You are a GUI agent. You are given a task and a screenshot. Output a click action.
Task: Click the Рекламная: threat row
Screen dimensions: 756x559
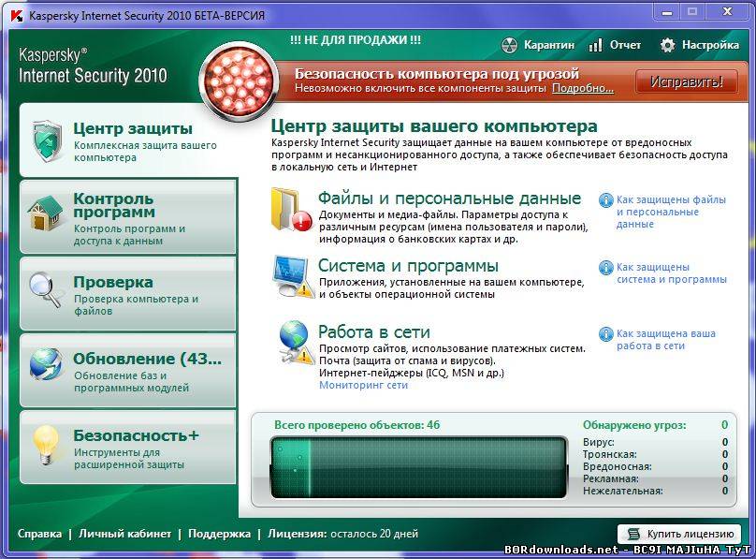coord(655,478)
